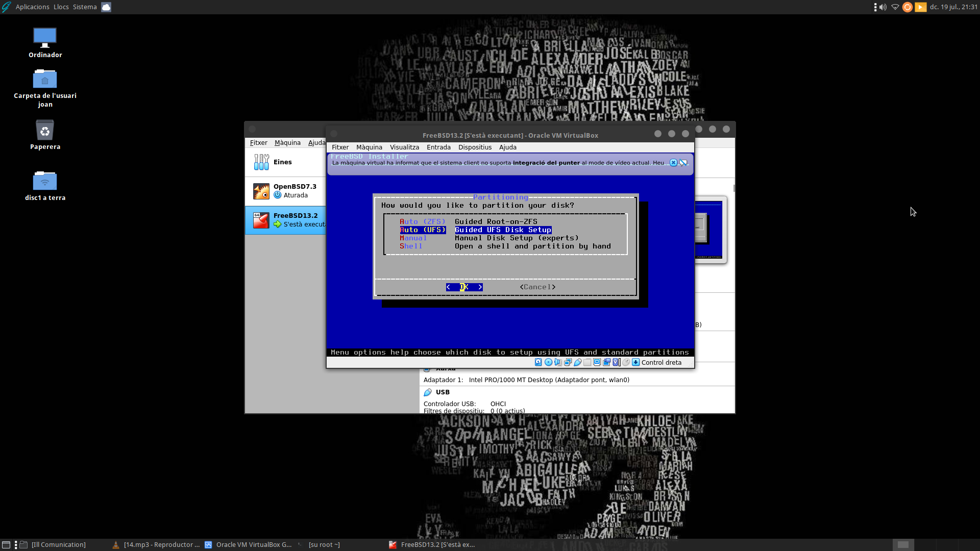
Task: Click the mouse integration icon in VM status bar
Action: click(626, 362)
